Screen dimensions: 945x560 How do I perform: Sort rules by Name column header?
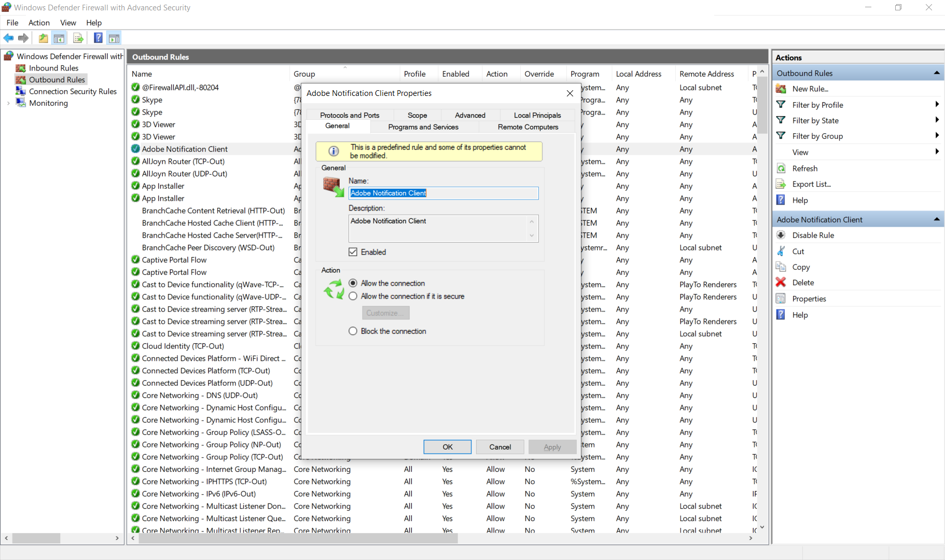(x=209, y=74)
